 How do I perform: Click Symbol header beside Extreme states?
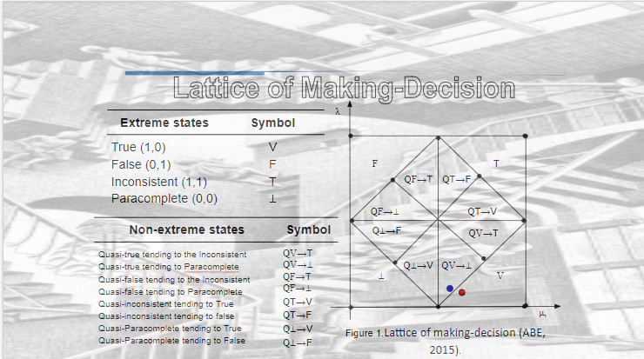tap(273, 123)
